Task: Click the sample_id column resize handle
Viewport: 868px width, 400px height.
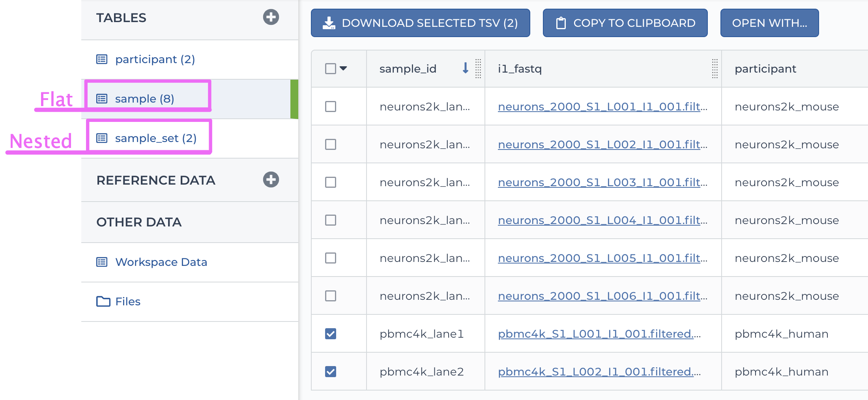Action: pos(478,69)
